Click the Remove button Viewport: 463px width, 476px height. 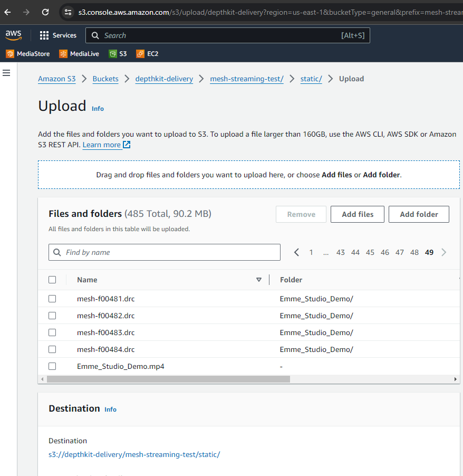coord(301,214)
